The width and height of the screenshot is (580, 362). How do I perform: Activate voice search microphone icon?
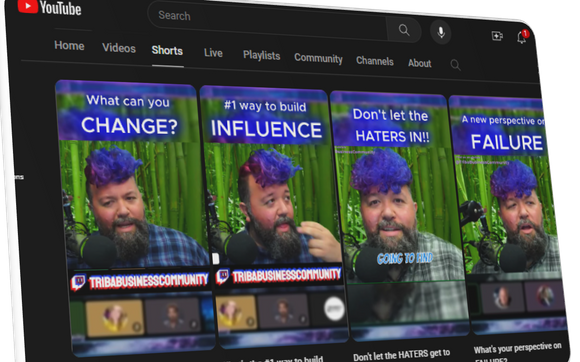tap(441, 33)
